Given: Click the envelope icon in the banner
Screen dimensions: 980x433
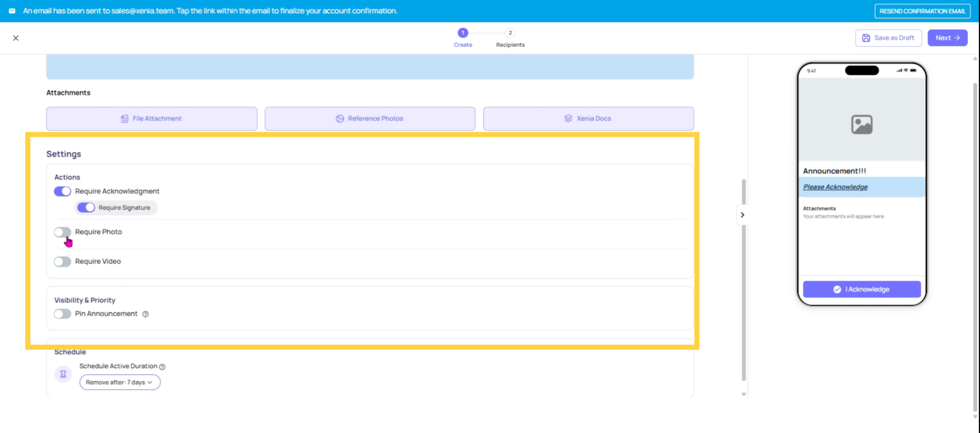Looking at the screenshot, I should click(12, 11).
